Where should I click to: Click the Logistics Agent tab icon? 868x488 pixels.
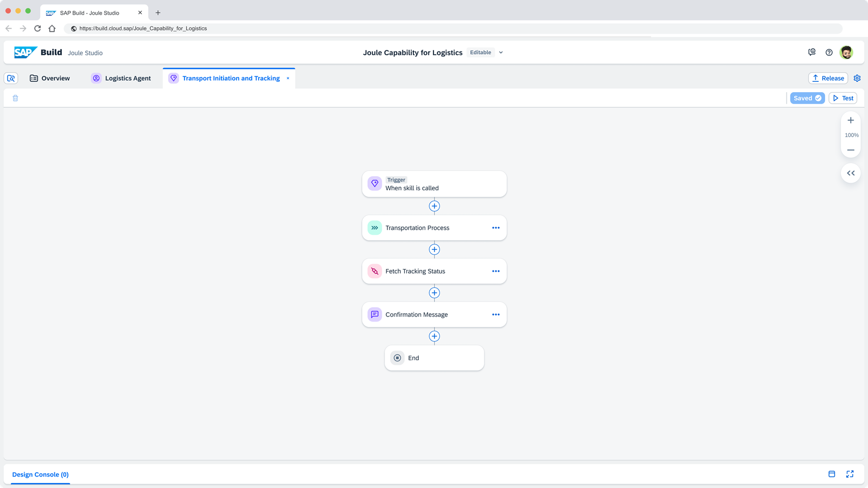(x=96, y=78)
